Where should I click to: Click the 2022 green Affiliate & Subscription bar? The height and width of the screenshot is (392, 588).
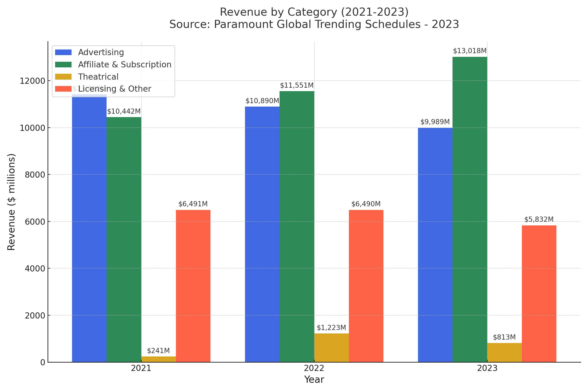297,226
